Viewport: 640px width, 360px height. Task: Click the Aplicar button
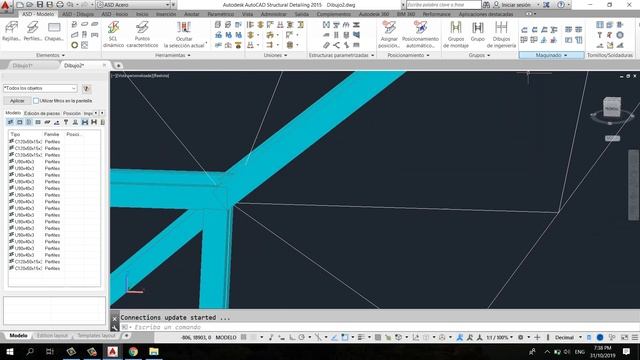pyautogui.click(x=17, y=100)
